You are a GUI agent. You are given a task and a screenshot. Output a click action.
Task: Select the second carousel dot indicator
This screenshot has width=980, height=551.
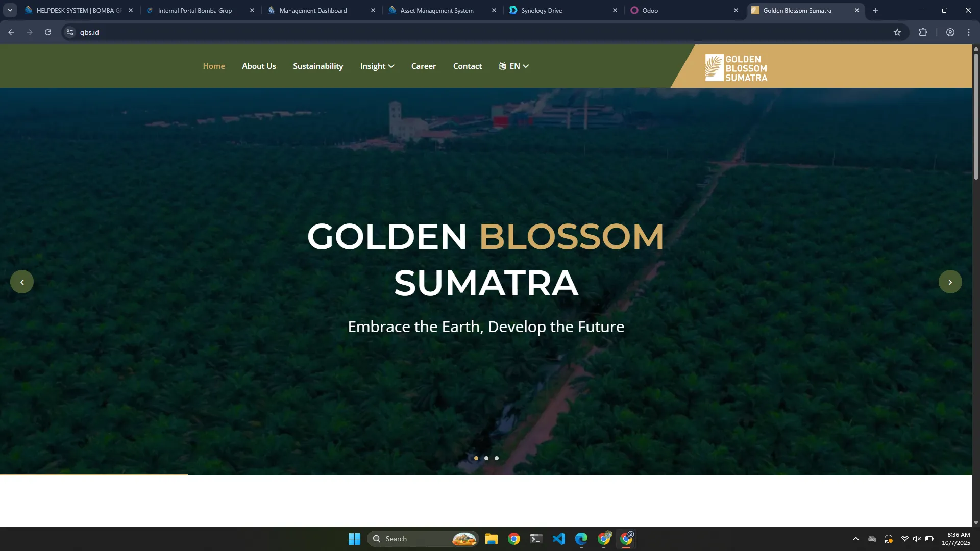(486, 458)
